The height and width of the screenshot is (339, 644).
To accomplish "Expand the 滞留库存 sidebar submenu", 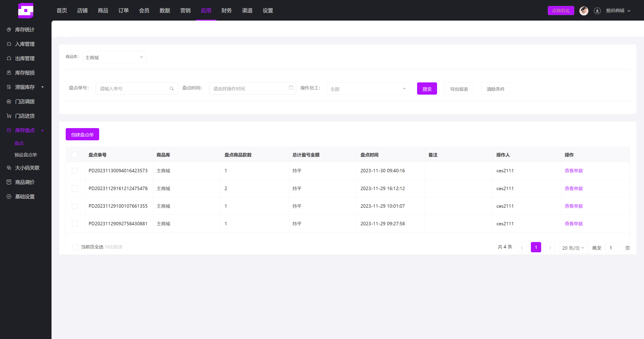I will coord(25,87).
